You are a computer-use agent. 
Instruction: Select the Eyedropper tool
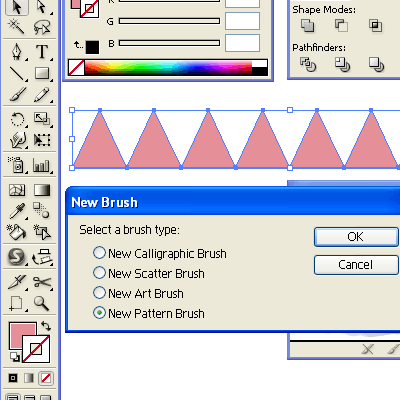17,211
